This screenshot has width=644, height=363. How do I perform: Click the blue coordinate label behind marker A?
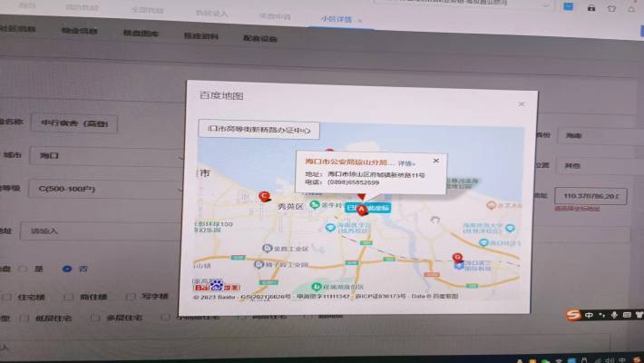coord(368,208)
